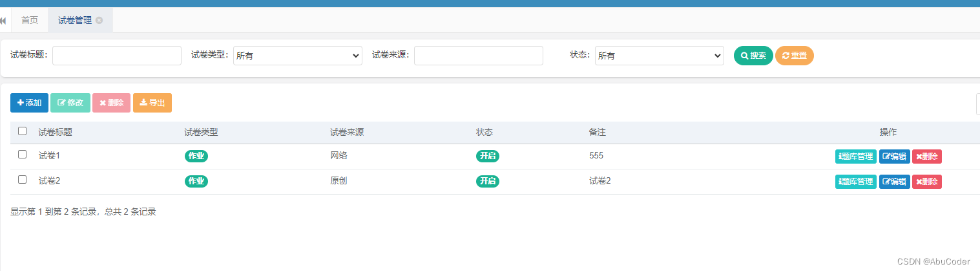
Task: Focus the 试卷标题 search input field
Action: 117,56
